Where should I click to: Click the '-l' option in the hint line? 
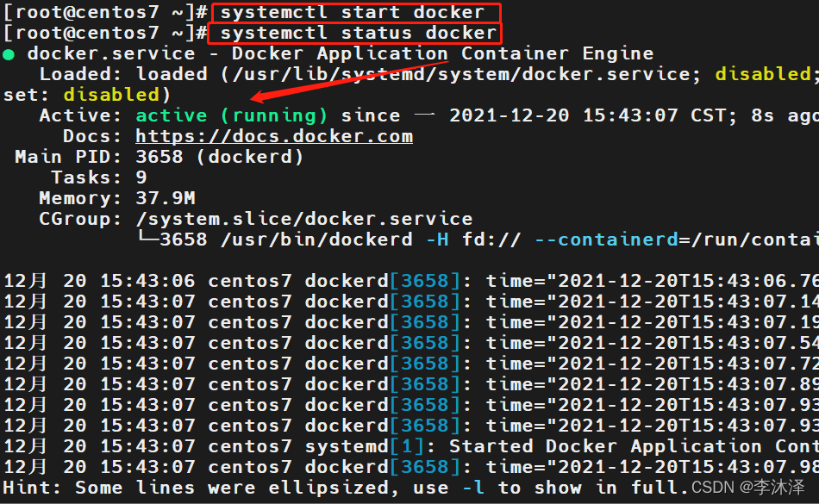pyautogui.click(x=473, y=488)
